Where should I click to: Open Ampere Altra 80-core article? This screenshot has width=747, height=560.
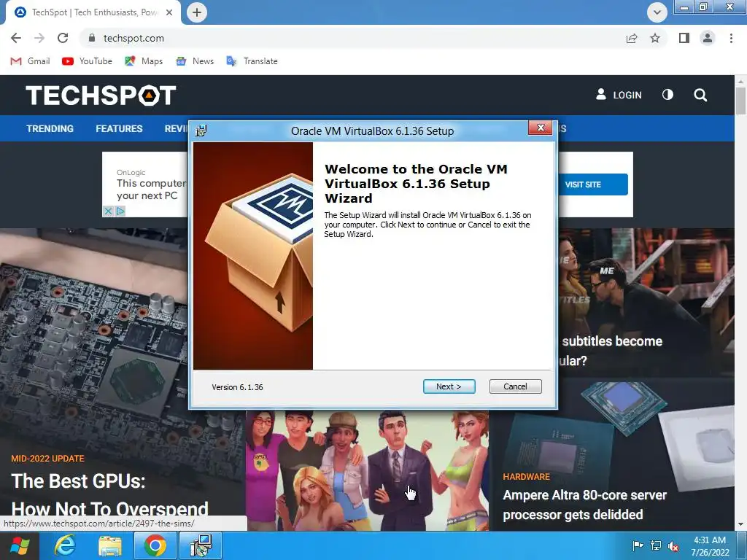585,505
